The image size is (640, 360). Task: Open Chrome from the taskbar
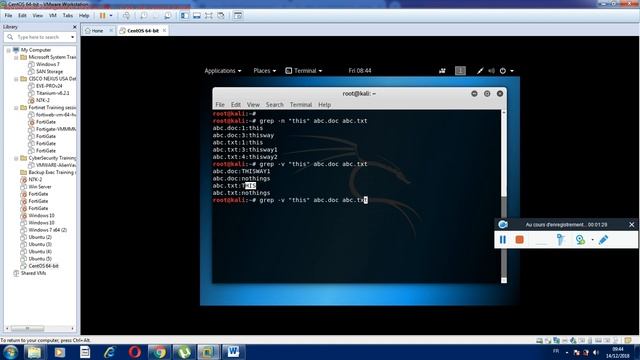[160, 352]
